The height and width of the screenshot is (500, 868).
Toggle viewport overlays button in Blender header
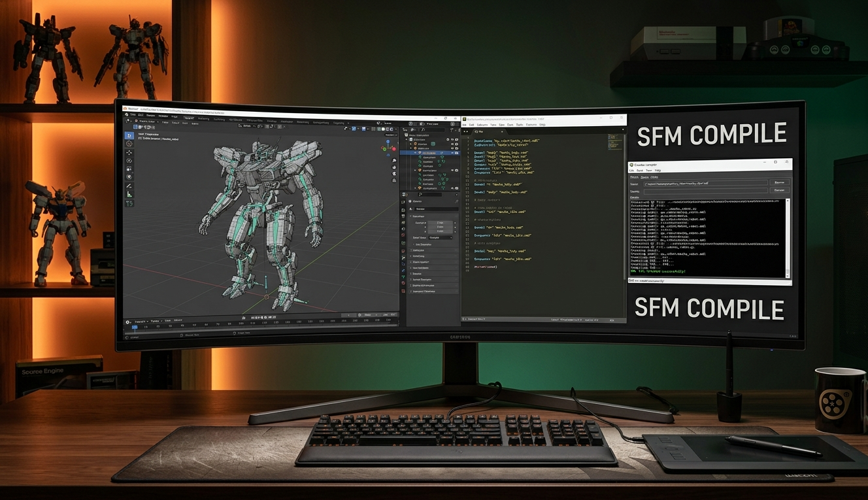pyautogui.click(x=363, y=129)
